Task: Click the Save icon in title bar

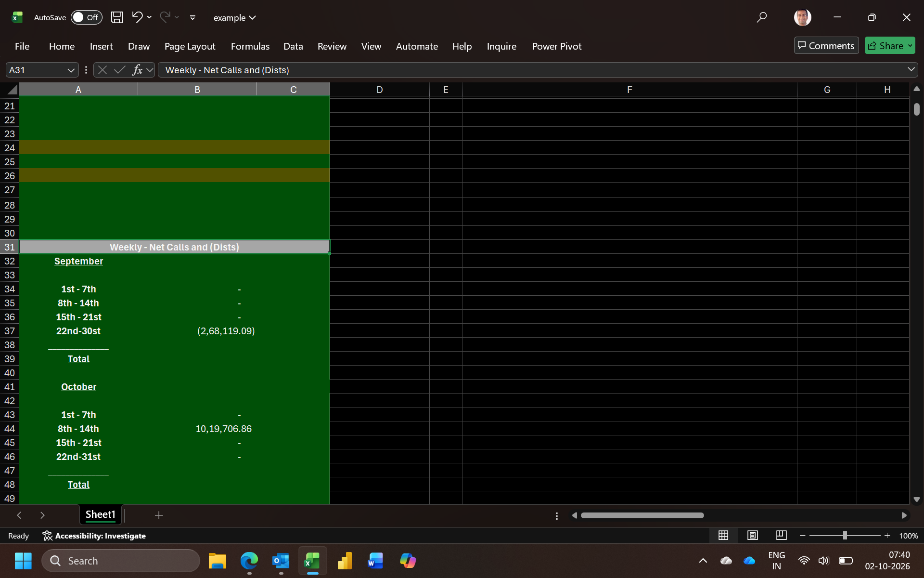Action: click(x=116, y=17)
